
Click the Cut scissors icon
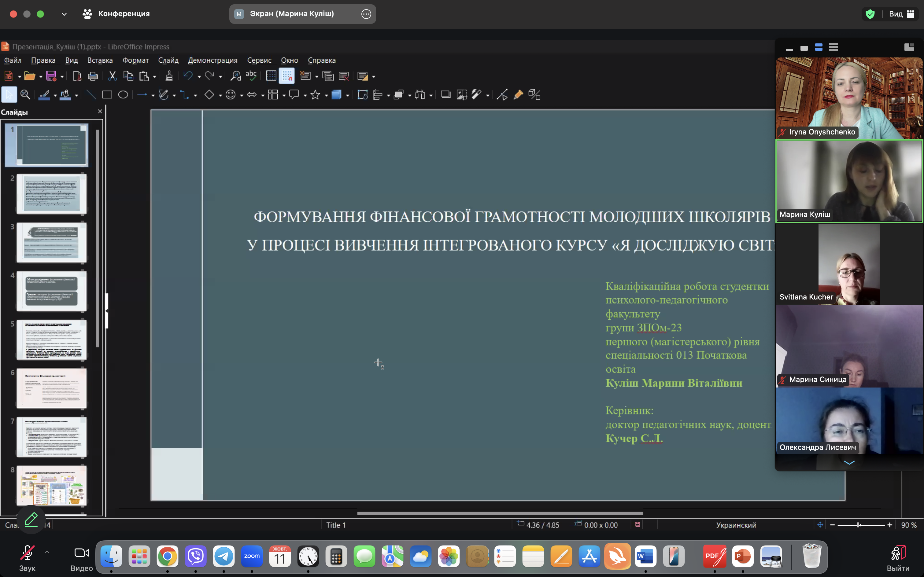coord(112,76)
